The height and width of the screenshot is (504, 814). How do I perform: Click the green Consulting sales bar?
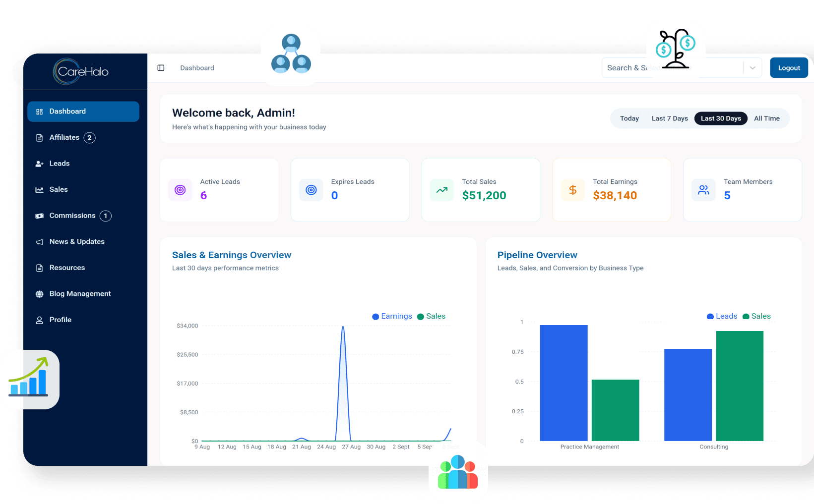point(739,386)
